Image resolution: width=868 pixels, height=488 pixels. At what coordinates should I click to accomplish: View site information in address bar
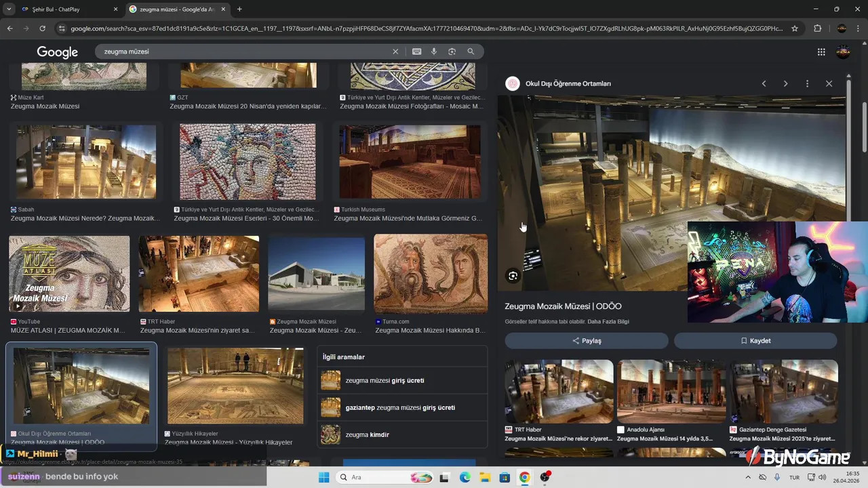(x=62, y=28)
